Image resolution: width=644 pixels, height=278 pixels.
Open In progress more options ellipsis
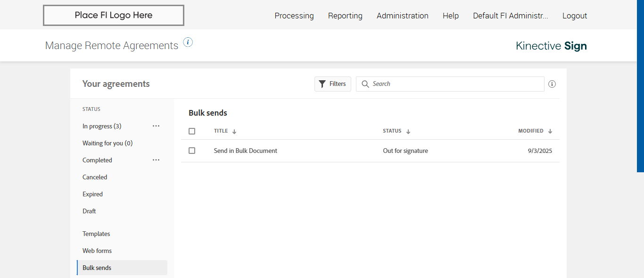tap(156, 126)
